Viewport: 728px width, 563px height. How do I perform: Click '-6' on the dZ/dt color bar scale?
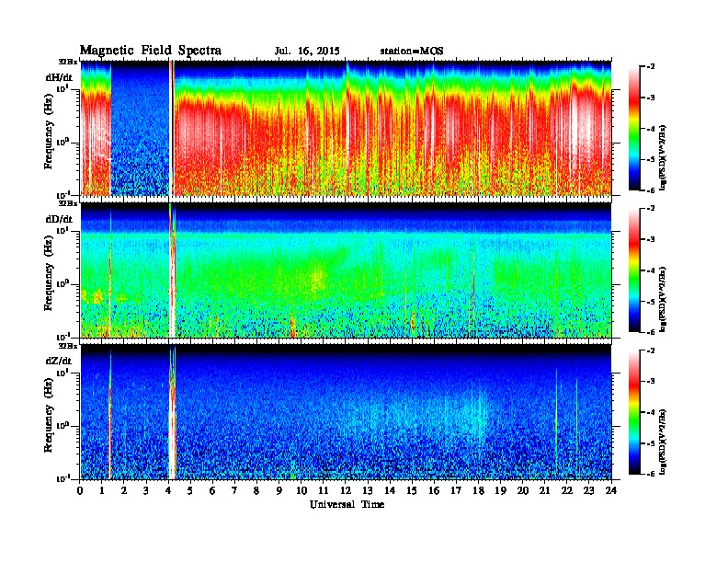651,474
